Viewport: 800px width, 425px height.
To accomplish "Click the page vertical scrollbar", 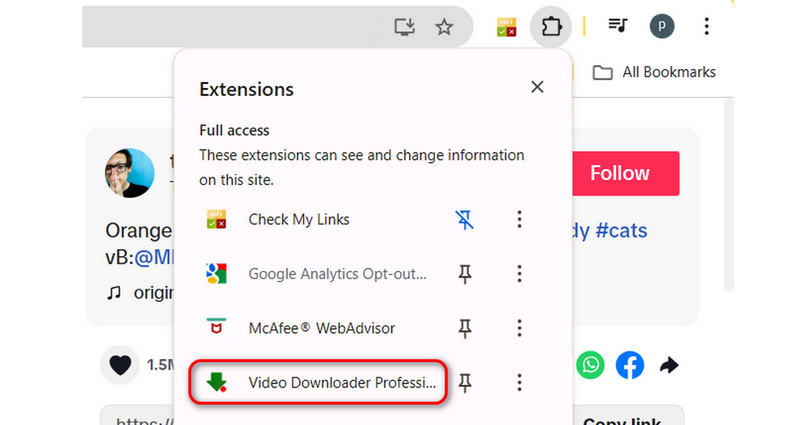I will pos(729,194).
